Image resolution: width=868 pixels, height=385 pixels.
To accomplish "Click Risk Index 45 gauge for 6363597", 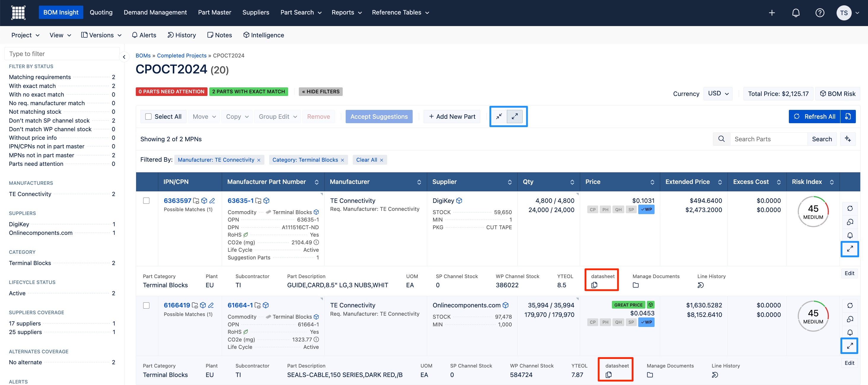I will click(x=813, y=211).
